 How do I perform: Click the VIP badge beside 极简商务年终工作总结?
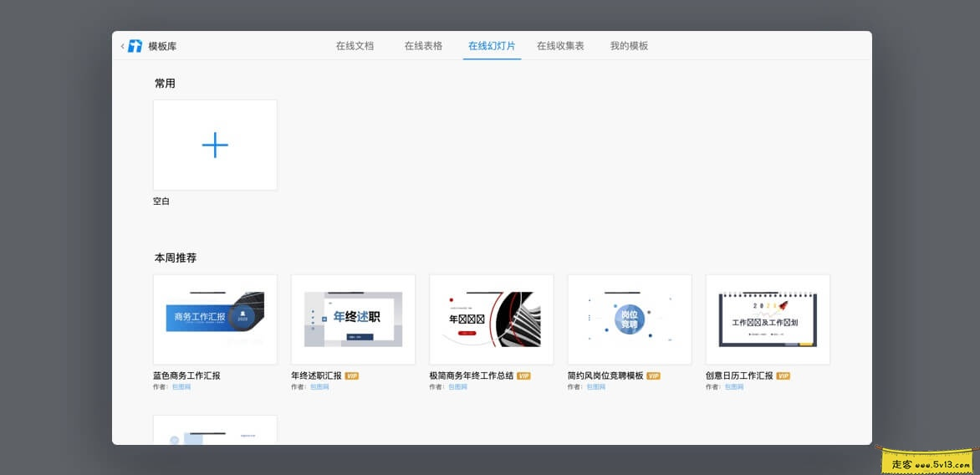[523, 375]
